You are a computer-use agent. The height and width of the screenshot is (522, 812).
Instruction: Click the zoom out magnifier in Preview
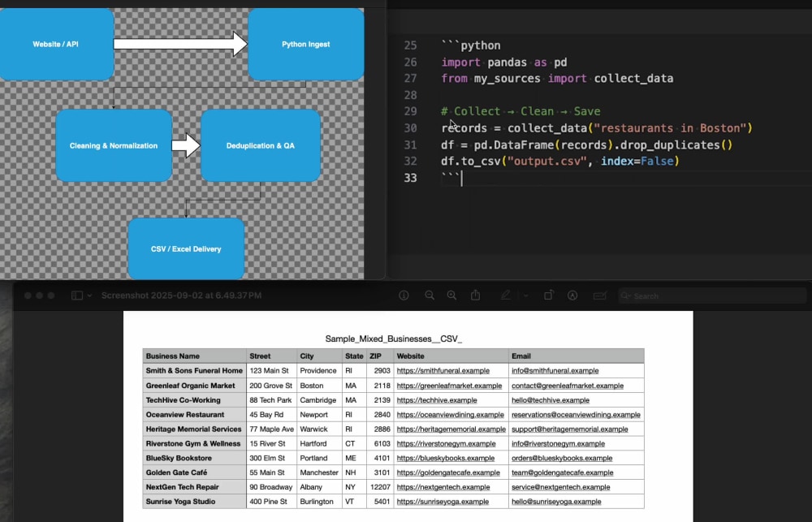[430, 296]
